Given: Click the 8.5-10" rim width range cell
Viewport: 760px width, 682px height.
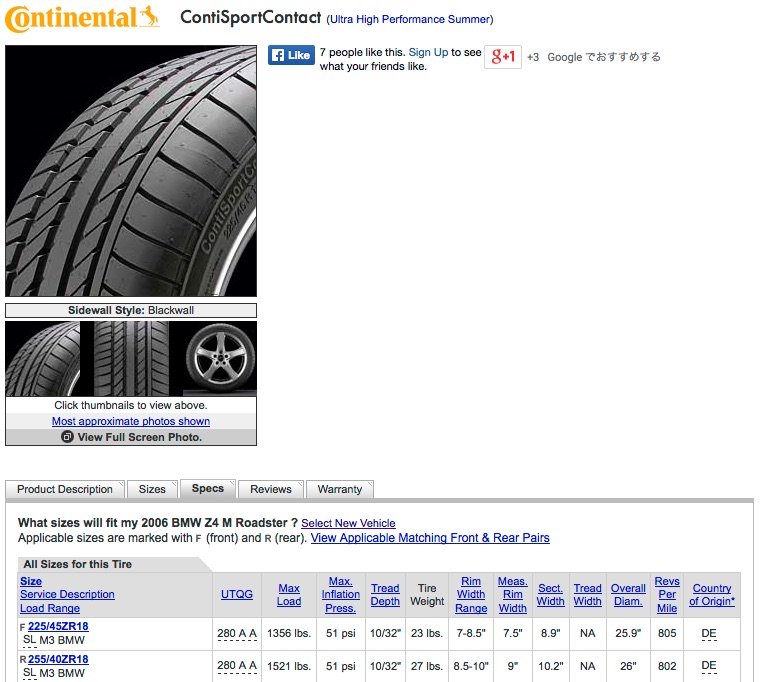Looking at the screenshot, I should [471, 666].
